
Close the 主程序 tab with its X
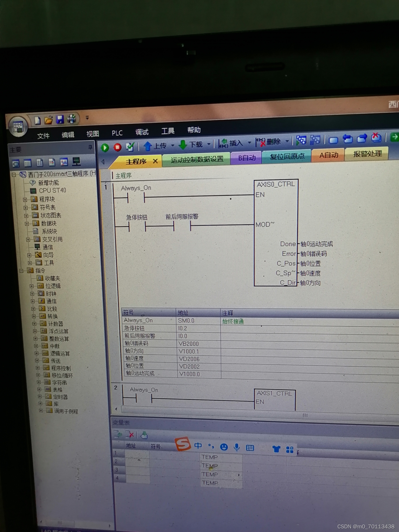[155, 161]
